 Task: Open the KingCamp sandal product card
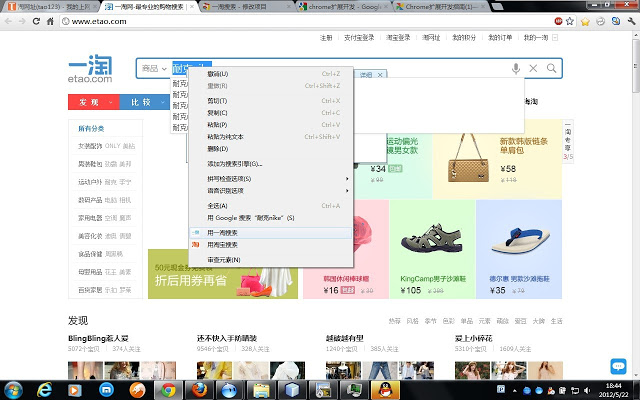(x=433, y=249)
